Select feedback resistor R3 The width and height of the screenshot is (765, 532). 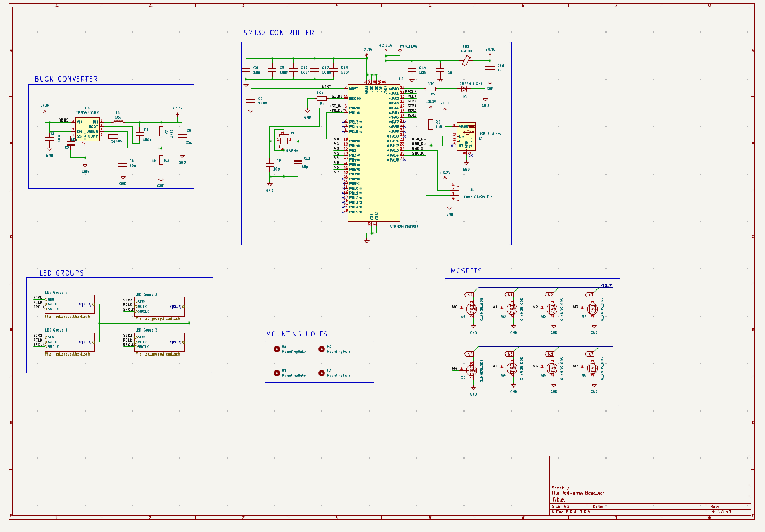161,160
